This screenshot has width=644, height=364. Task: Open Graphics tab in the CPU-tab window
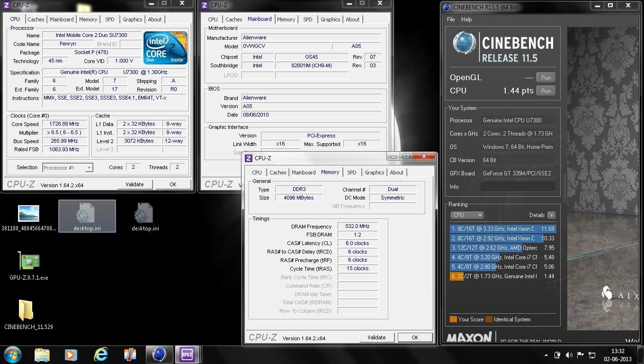[x=132, y=19]
